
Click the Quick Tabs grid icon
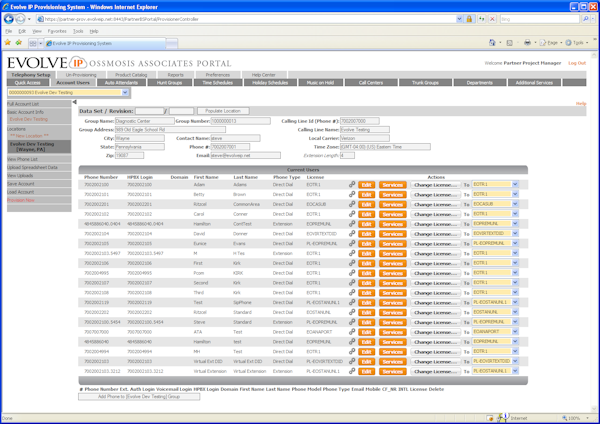point(33,43)
